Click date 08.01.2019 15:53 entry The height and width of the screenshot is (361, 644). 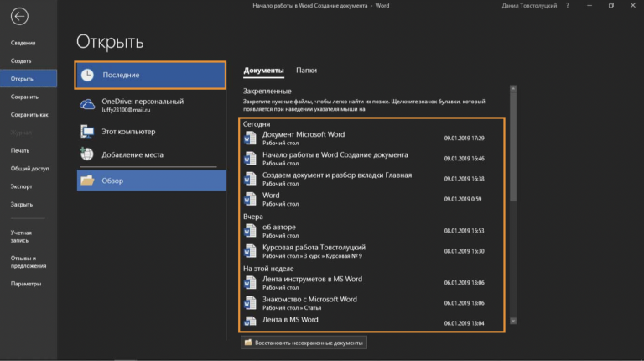coord(464,231)
